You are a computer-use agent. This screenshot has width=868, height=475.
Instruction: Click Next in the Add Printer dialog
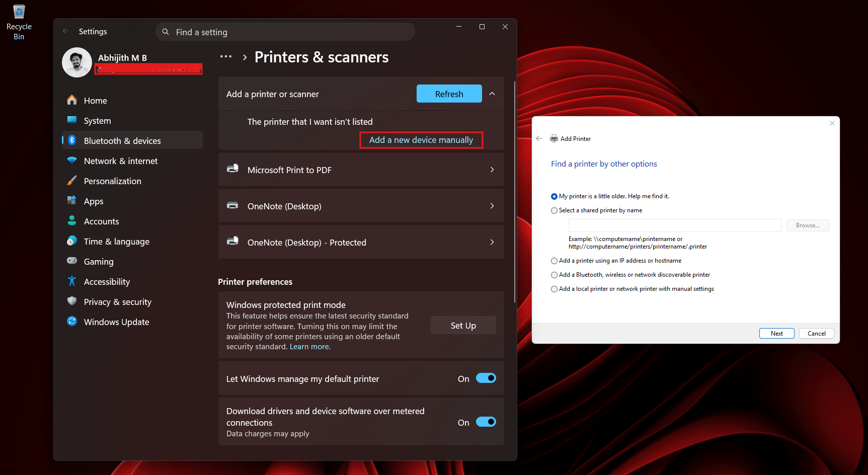click(x=776, y=333)
